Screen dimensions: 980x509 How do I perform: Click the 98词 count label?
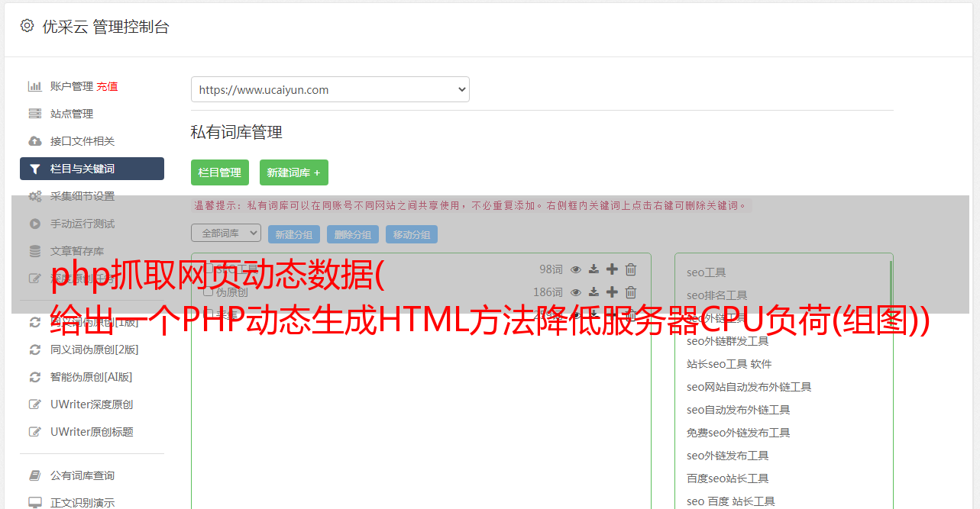point(551,269)
